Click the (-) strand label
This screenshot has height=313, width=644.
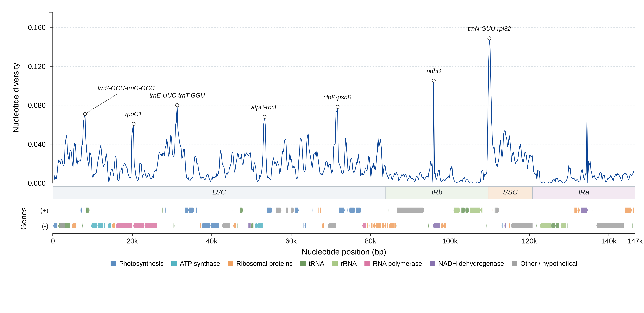[x=45, y=226]
